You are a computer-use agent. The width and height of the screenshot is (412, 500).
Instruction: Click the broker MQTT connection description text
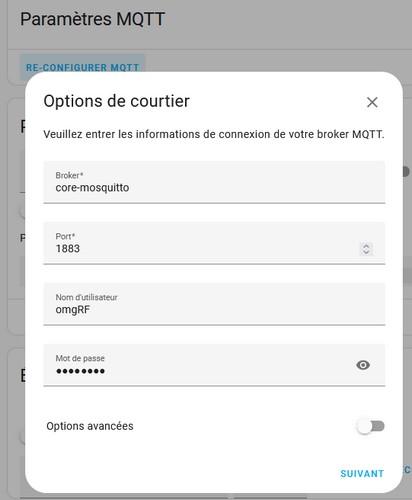point(214,134)
